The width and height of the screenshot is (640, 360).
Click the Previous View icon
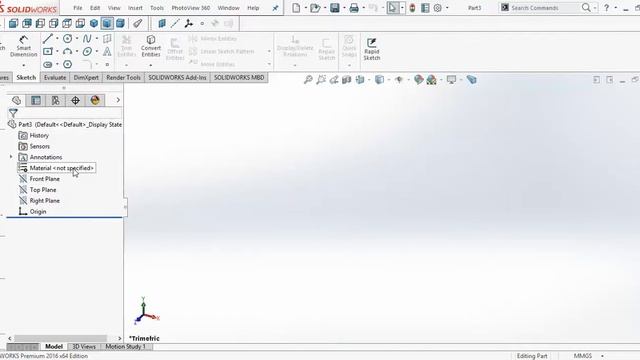pyautogui.click(x=334, y=80)
